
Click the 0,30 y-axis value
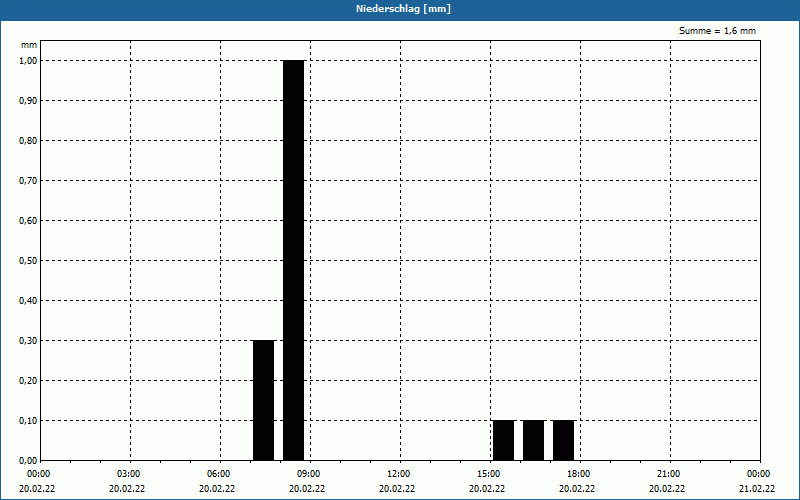(x=28, y=340)
